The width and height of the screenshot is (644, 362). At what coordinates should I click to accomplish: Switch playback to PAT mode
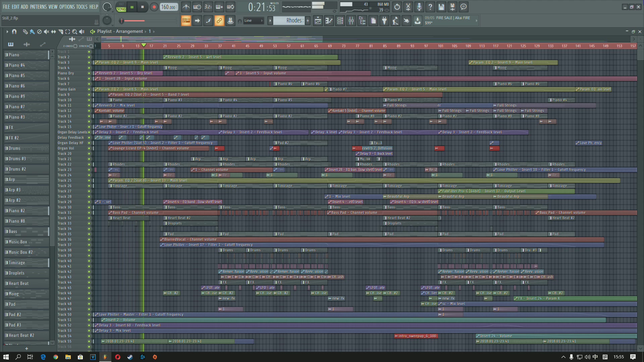pyautogui.click(x=121, y=4)
